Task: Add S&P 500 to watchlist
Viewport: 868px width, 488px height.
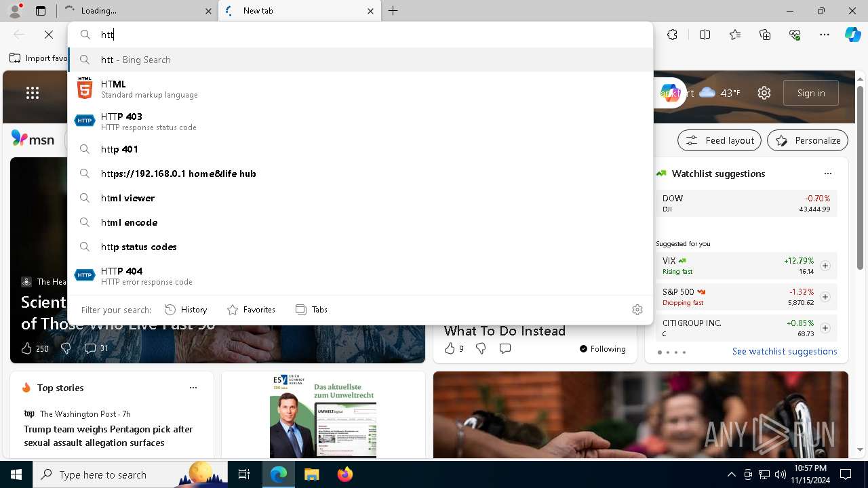Action: 825,297
